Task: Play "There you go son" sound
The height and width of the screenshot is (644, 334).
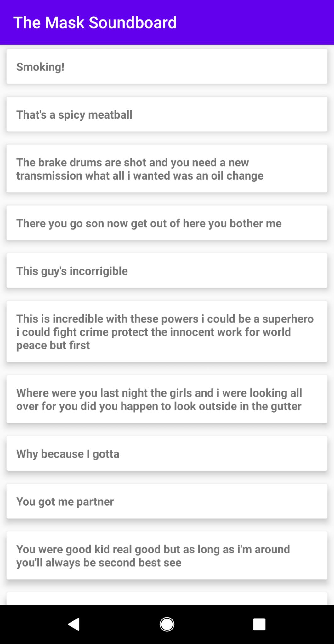Action: [167, 223]
